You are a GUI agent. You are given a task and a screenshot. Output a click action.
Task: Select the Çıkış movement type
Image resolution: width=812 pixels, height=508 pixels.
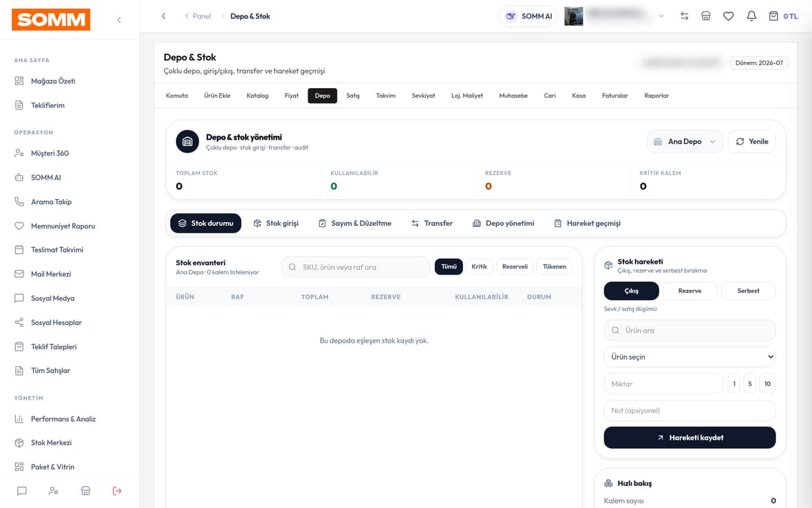point(631,291)
